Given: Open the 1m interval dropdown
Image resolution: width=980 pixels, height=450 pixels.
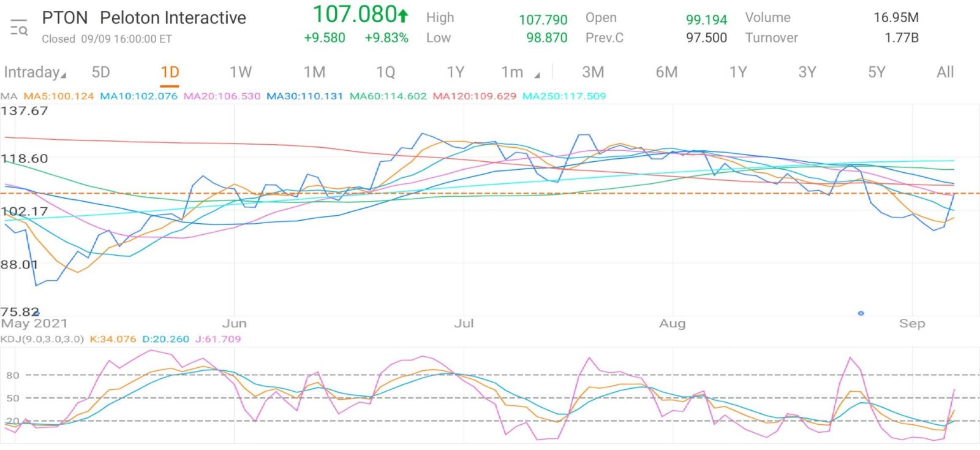Looking at the screenshot, I should (x=520, y=72).
